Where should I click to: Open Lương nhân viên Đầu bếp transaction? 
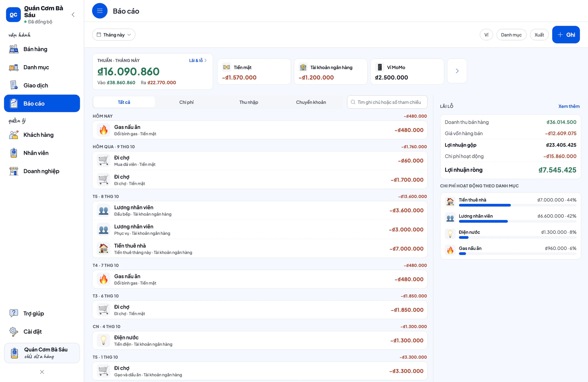point(260,210)
